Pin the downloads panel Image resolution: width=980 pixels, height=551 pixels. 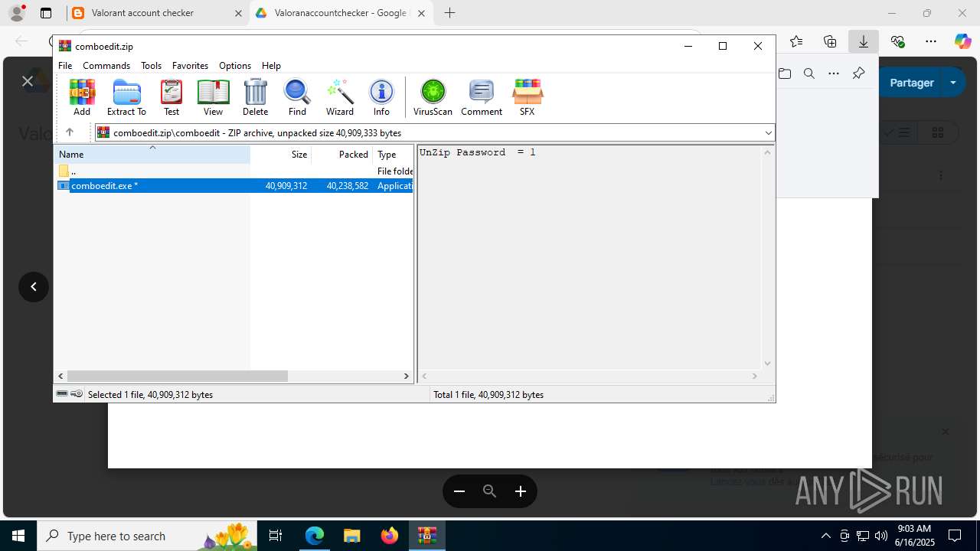click(858, 73)
